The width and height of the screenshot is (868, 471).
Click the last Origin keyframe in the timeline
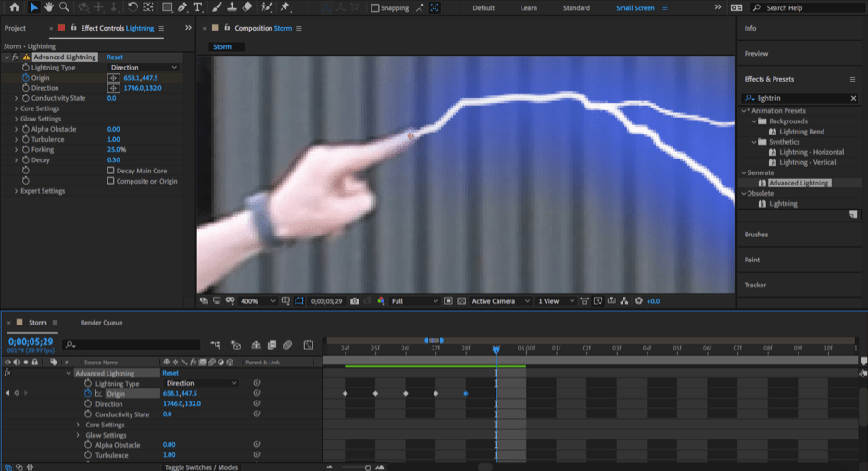point(466,394)
